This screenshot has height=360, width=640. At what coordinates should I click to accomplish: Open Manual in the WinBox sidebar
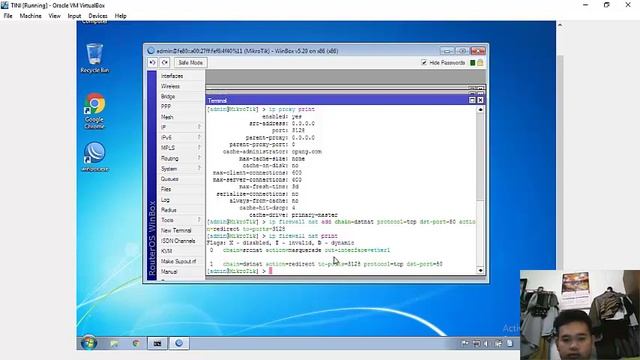[x=169, y=272]
